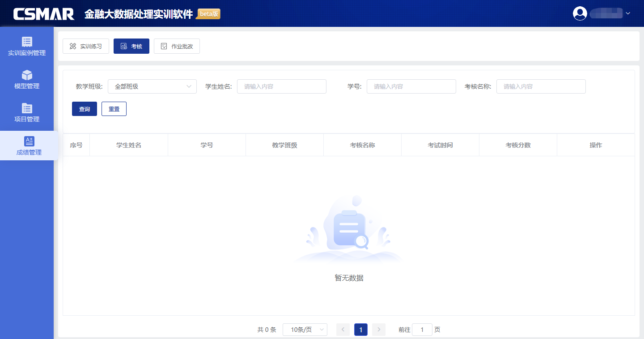Select the 成绩管理 grade icon
644x339 pixels.
(29, 142)
